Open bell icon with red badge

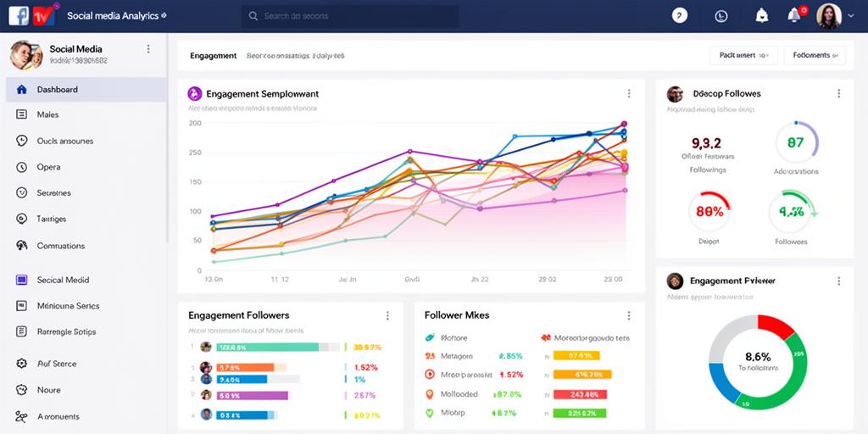coord(796,15)
